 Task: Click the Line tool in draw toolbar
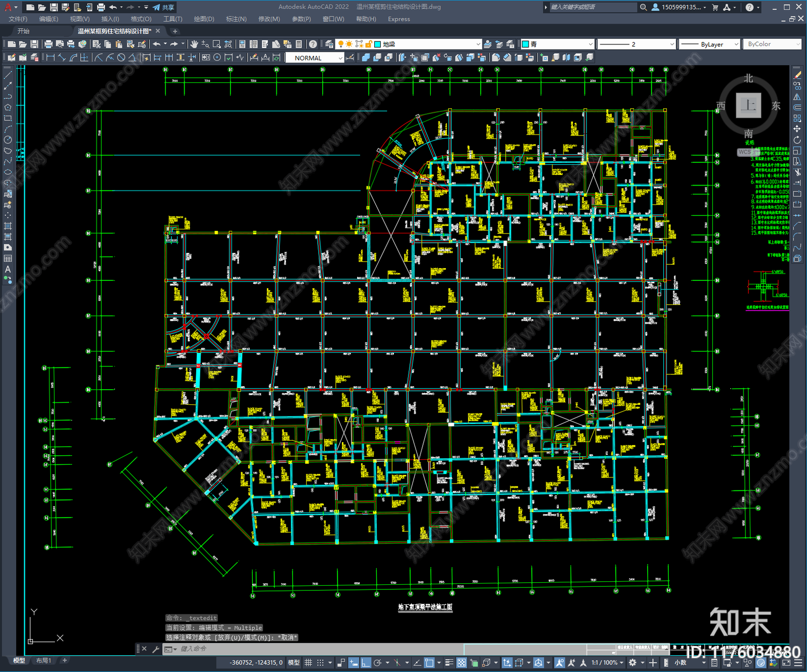(x=8, y=75)
